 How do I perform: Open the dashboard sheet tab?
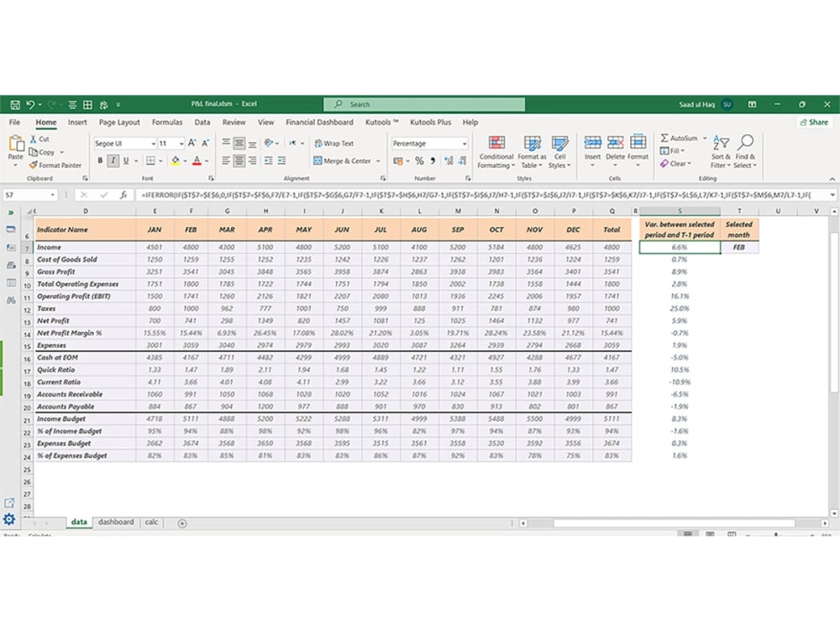coord(116,522)
